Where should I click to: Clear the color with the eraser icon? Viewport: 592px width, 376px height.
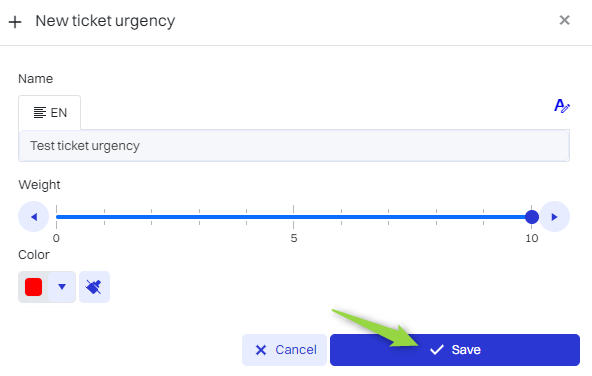(94, 287)
